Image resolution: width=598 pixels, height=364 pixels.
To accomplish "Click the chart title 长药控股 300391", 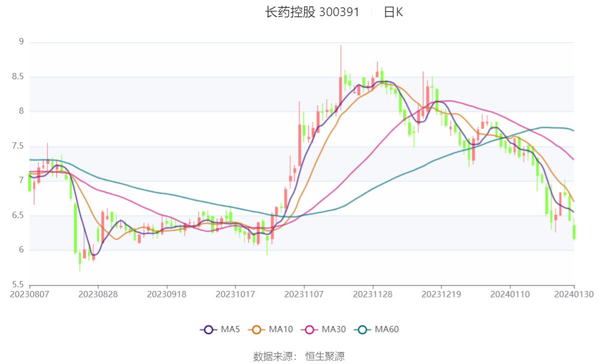I will pos(313,12).
